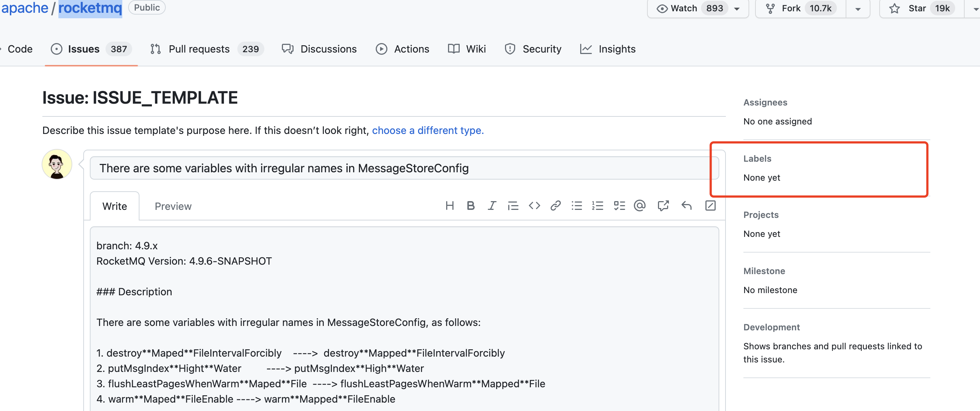Screen dimensions: 980x411
Task: Open the Insights tab
Action: click(x=608, y=49)
